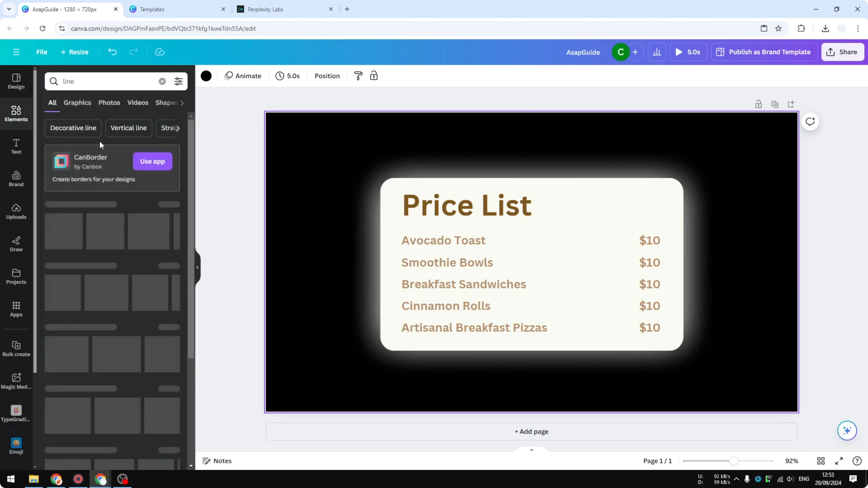Select the Decorative line suggestion
The image size is (868, 488).
[73, 128]
